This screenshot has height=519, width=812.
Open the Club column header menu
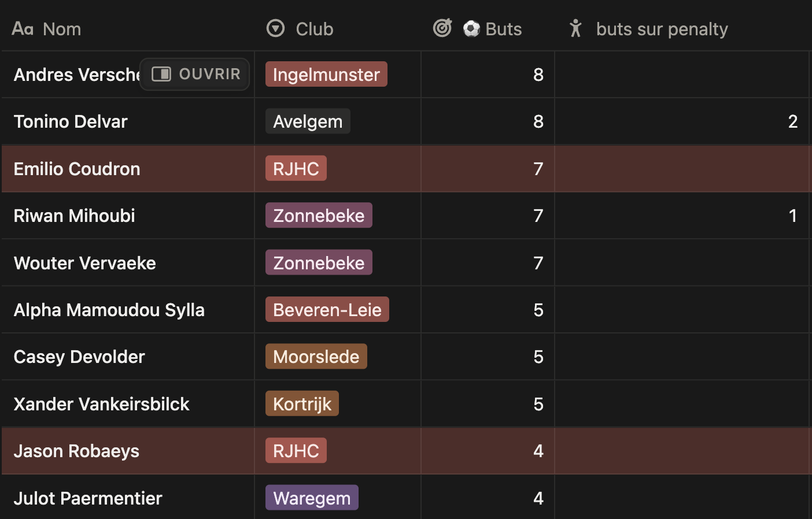(x=314, y=29)
